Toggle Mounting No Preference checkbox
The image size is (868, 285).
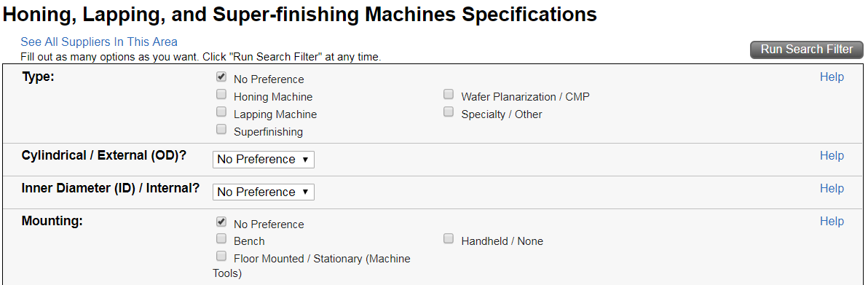pyautogui.click(x=221, y=222)
